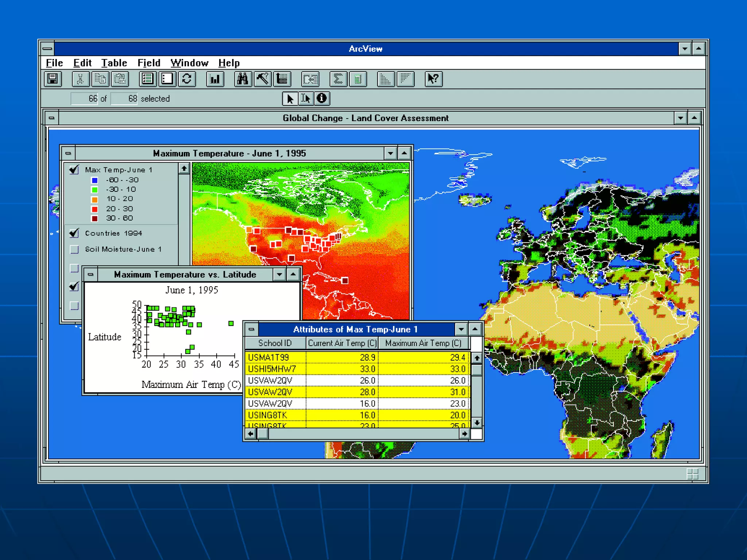Uncheck the Max Temp-June 1 theme
747x560 pixels.
tap(74, 170)
